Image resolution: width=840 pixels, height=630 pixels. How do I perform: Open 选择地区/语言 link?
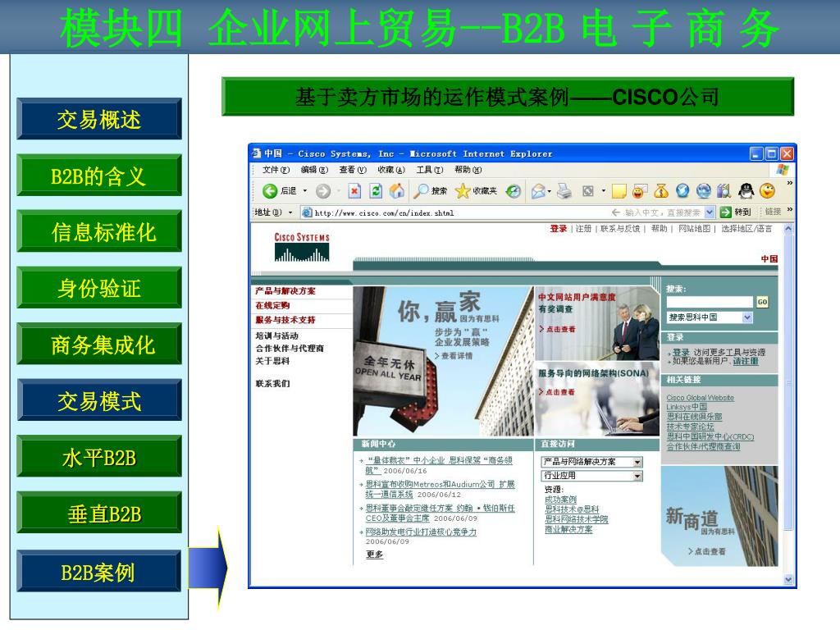click(x=746, y=229)
